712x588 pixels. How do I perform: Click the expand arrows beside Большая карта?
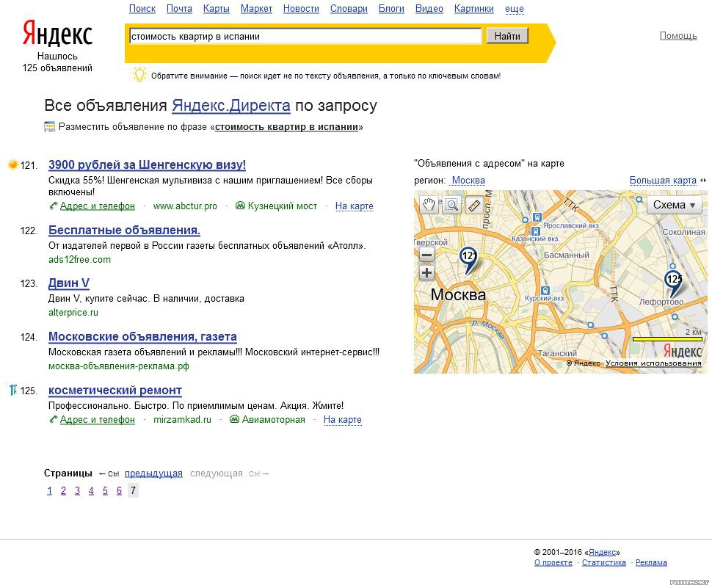[x=703, y=181]
